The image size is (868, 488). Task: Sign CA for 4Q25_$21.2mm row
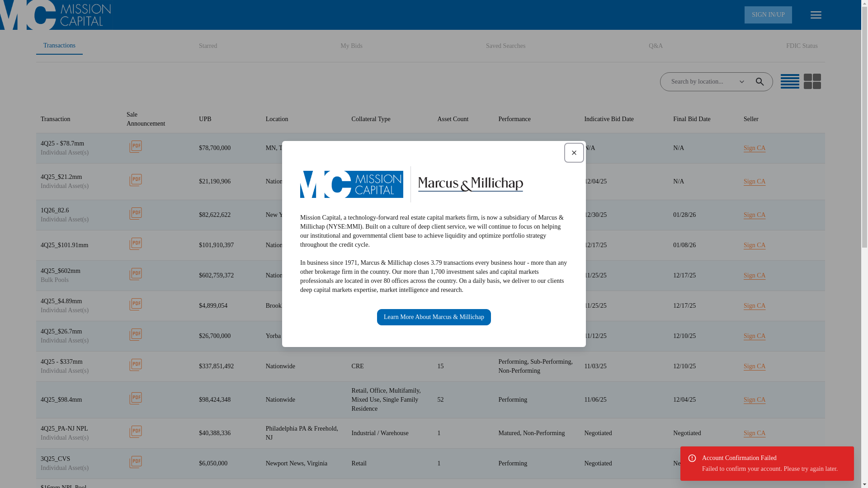(754, 182)
